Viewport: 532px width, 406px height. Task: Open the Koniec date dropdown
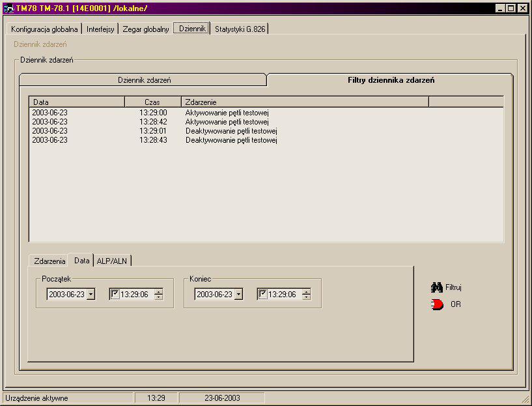click(238, 295)
